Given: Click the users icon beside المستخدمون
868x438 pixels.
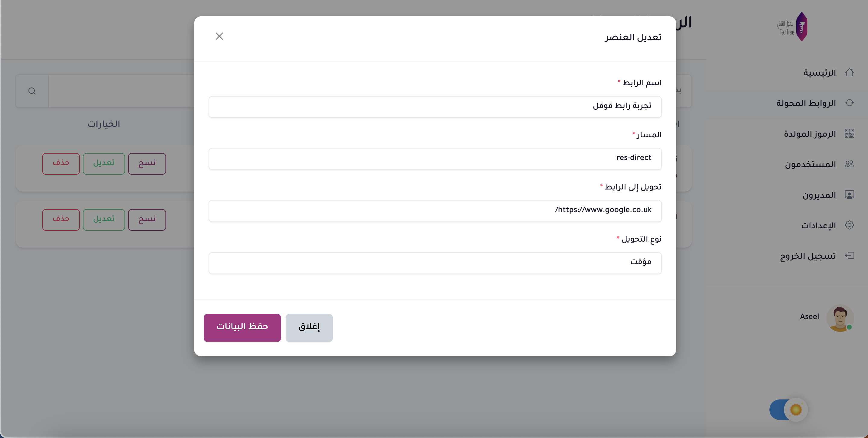Looking at the screenshot, I should pos(849,164).
